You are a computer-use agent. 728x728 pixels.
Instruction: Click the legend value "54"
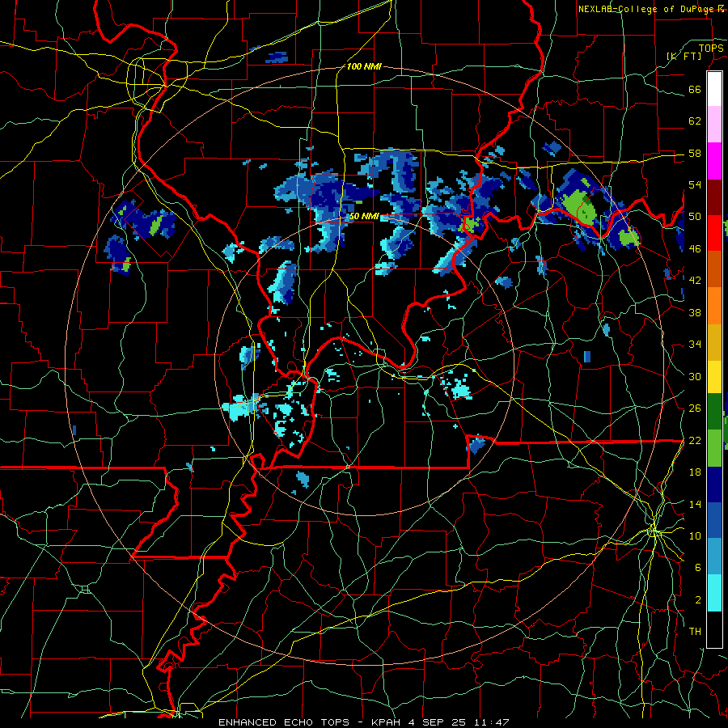(695, 184)
